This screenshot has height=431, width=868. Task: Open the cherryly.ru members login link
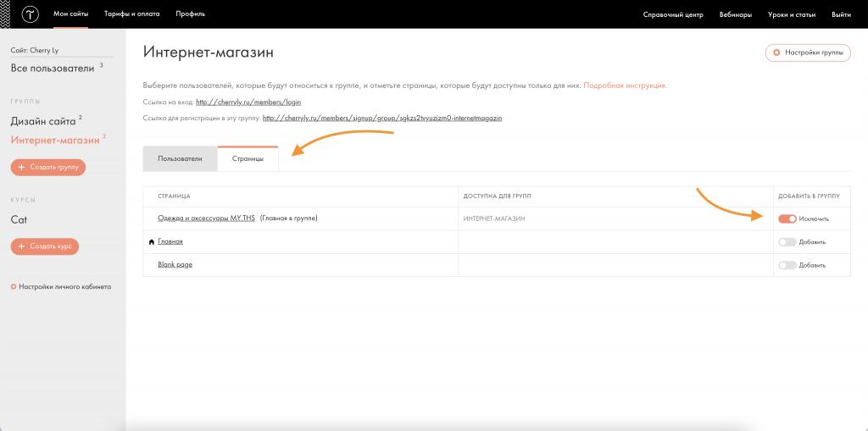tap(248, 102)
